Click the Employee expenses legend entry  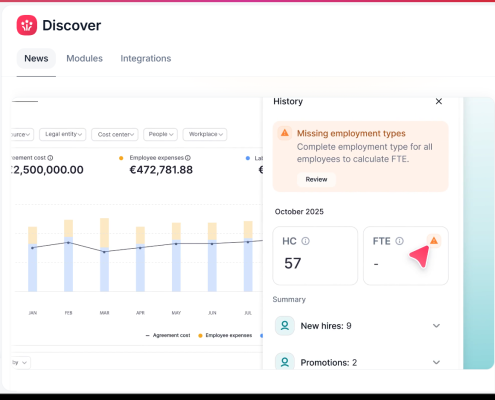click(x=225, y=335)
